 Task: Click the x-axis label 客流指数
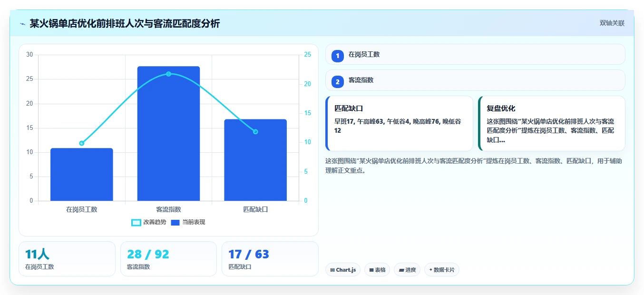[x=168, y=209]
